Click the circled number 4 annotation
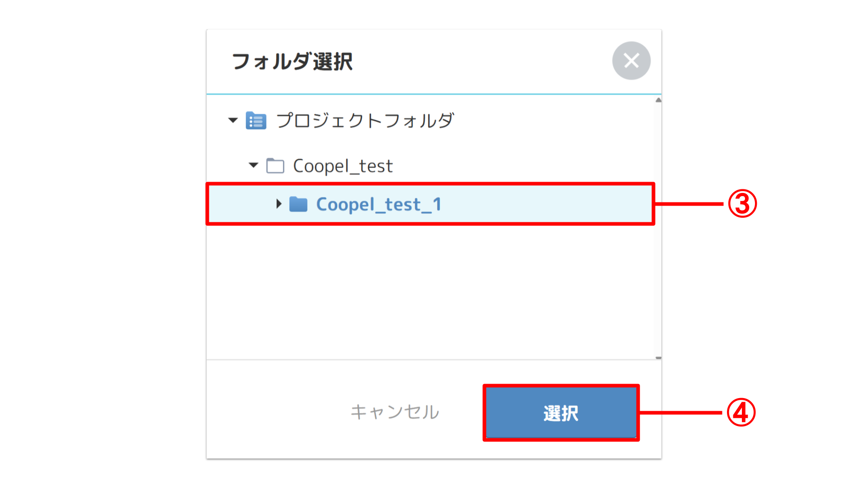 coord(741,413)
